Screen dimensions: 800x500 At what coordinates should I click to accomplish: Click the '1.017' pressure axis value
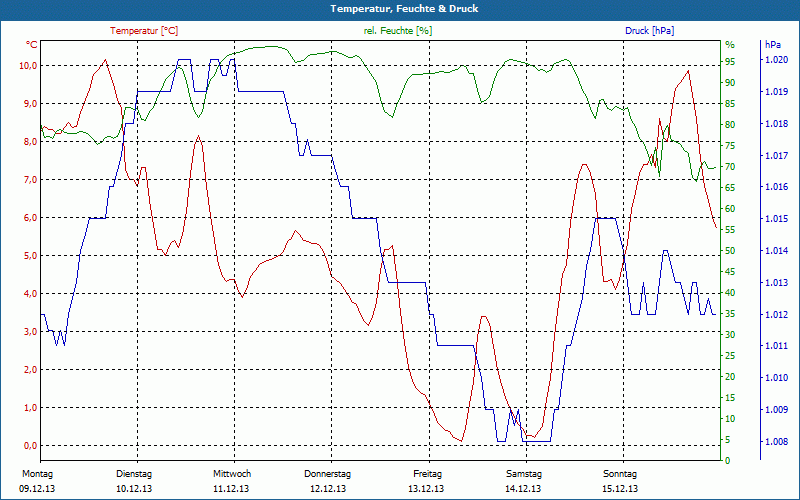(776, 156)
